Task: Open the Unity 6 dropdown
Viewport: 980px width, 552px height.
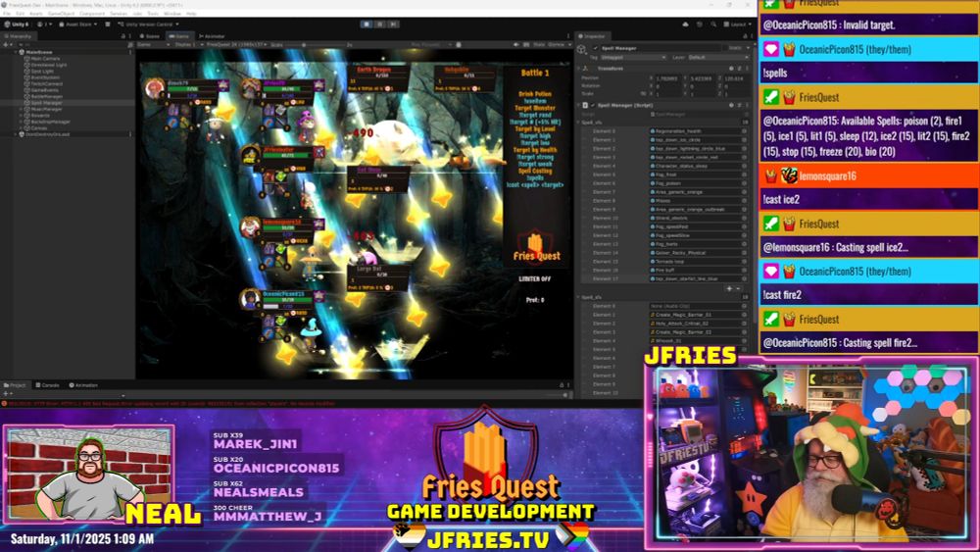Action: pos(17,25)
